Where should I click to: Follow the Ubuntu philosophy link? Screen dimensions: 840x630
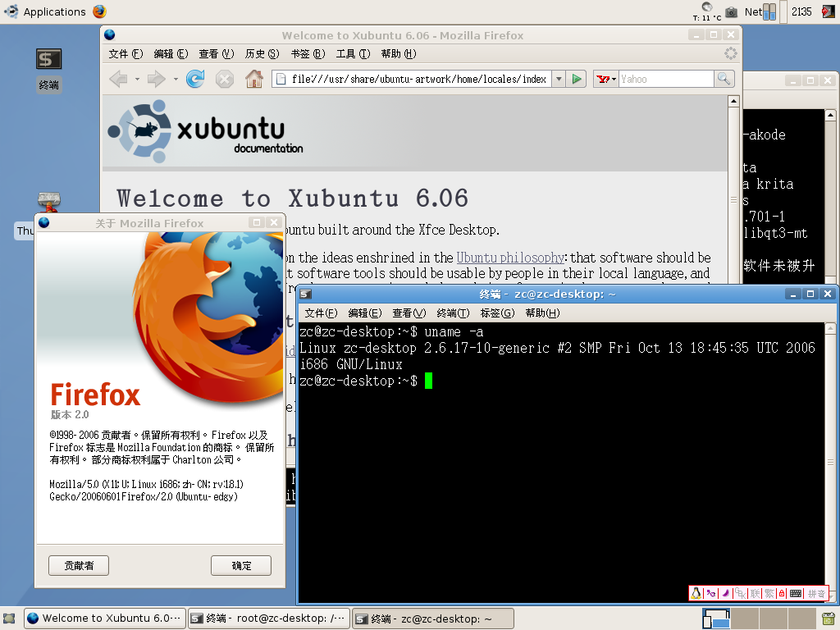(x=510, y=258)
